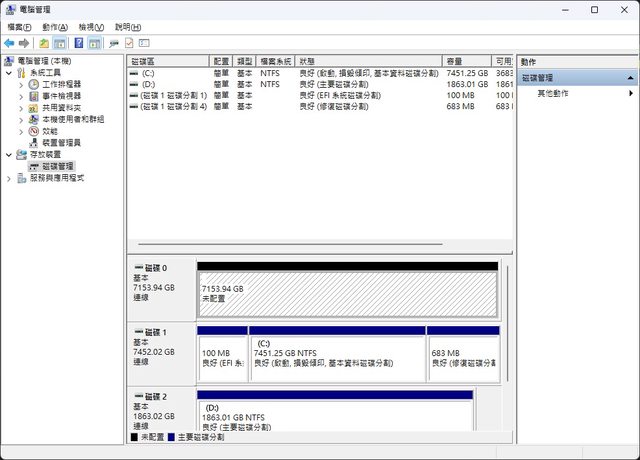Image resolution: width=640 pixels, height=460 pixels.
Task: Expand the 共用資料夾 node
Action: click(21, 108)
